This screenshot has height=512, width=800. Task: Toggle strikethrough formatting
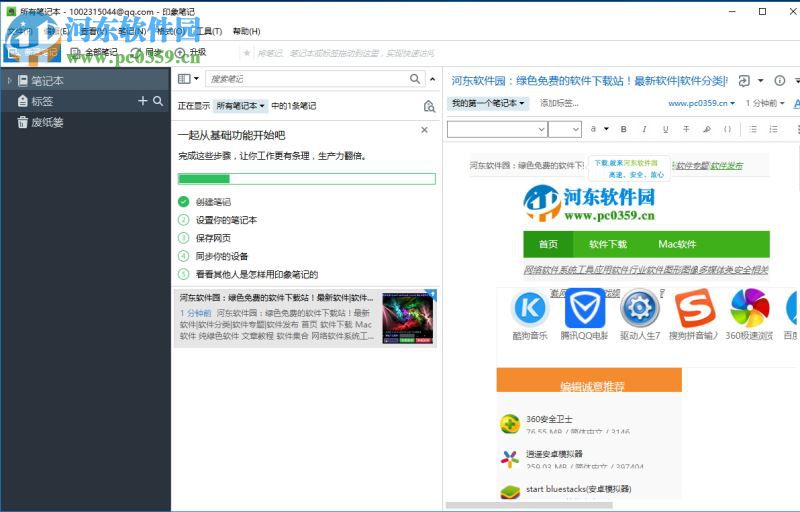coord(686,130)
